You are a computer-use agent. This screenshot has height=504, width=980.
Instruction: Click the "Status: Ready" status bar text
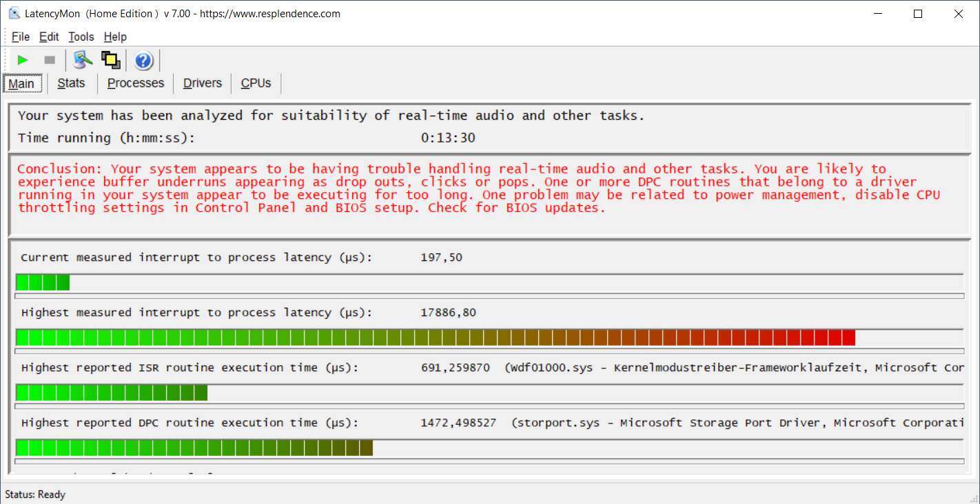(35, 494)
